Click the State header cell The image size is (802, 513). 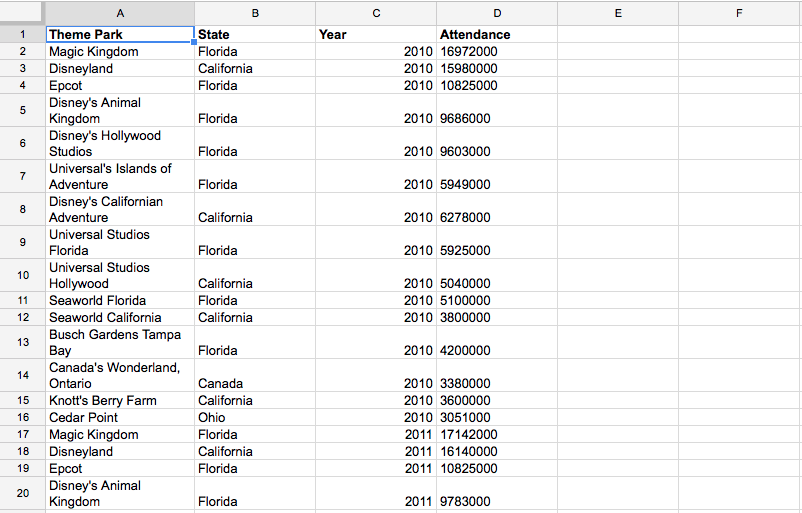[x=255, y=34]
